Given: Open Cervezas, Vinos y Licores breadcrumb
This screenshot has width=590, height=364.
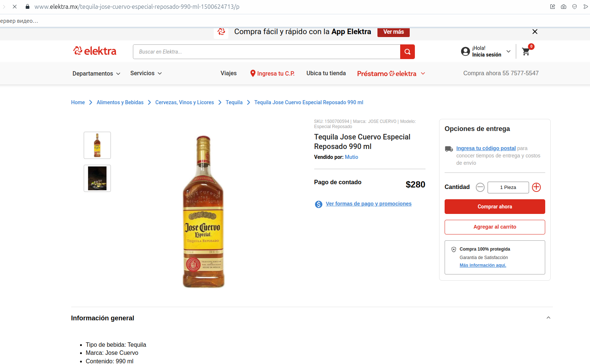Looking at the screenshot, I should point(185,102).
